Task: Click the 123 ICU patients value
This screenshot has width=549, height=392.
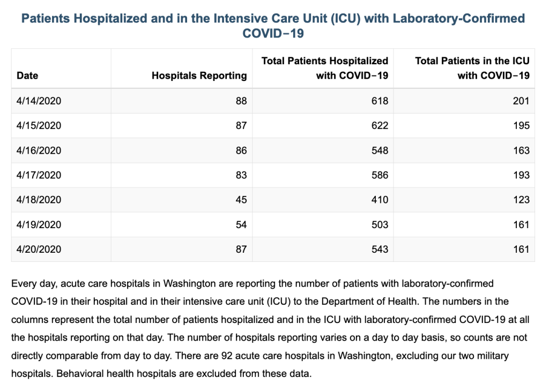Action: (x=521, y=200)
